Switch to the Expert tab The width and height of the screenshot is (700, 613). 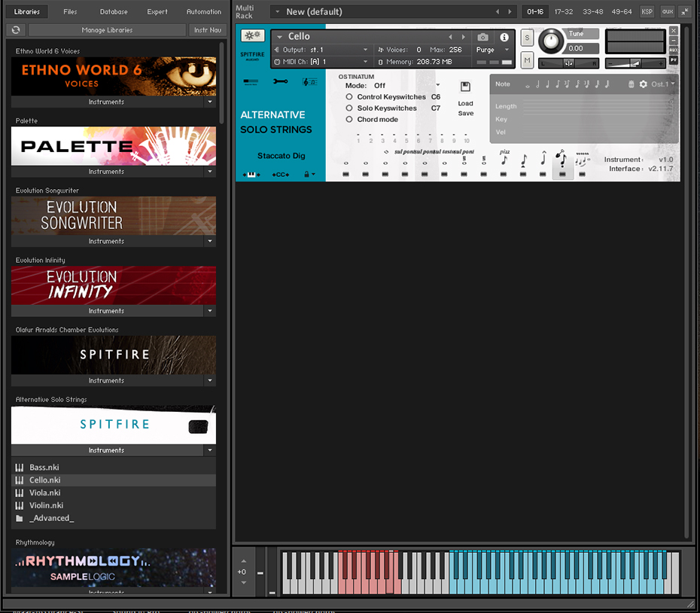[157, 11]
